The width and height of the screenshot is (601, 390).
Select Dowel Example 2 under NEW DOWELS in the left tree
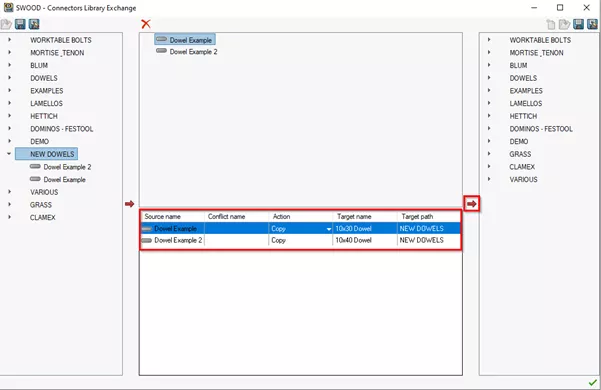point(67,167)
